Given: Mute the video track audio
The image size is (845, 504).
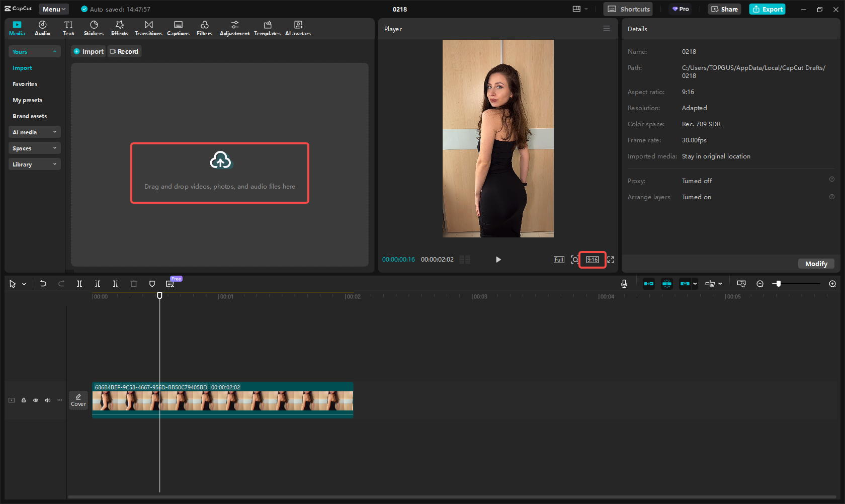Looking at the screenshot, I should 48,400.
